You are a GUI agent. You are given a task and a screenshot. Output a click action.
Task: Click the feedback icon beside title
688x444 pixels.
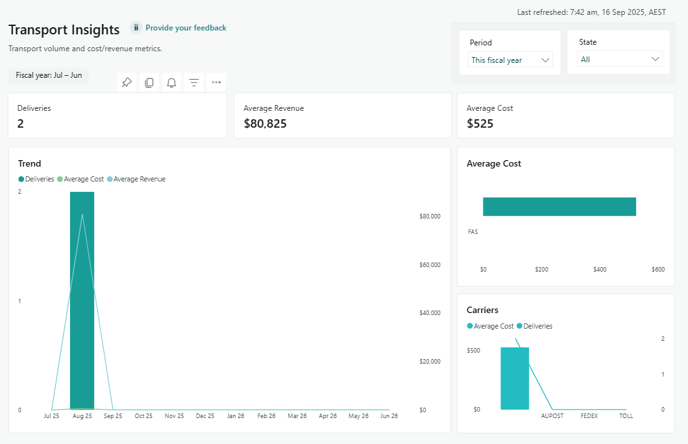pos(136,28)
